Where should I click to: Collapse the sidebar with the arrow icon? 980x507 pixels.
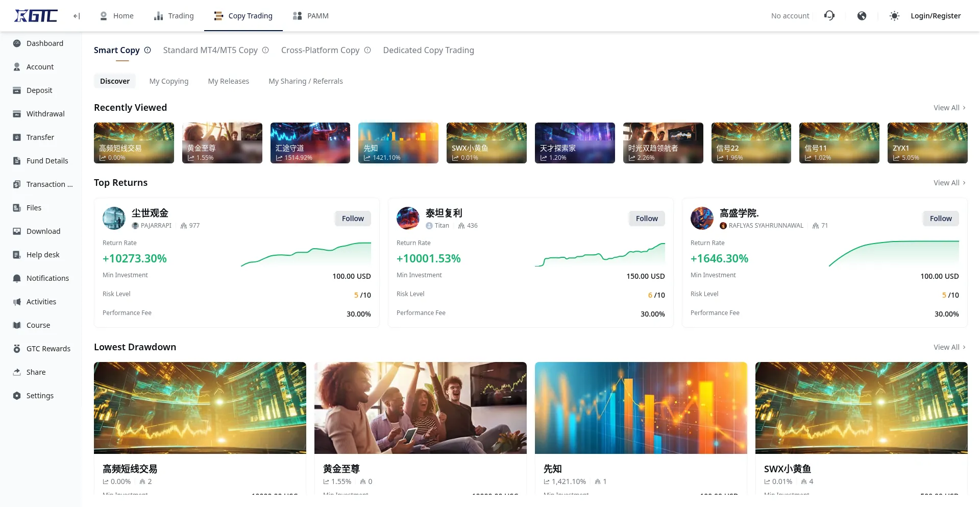77,16
